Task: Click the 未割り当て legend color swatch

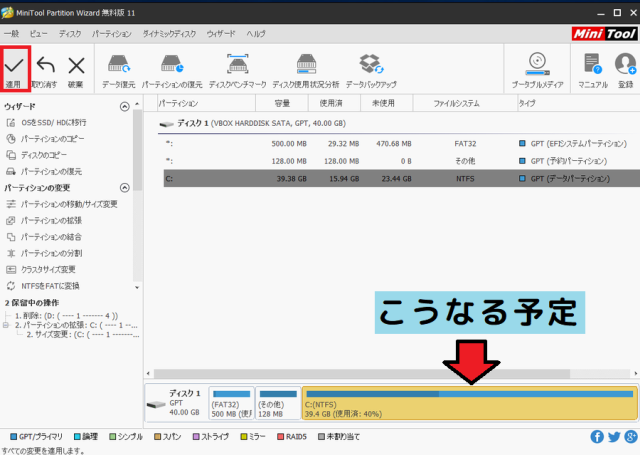Action: tap(321, 437)
